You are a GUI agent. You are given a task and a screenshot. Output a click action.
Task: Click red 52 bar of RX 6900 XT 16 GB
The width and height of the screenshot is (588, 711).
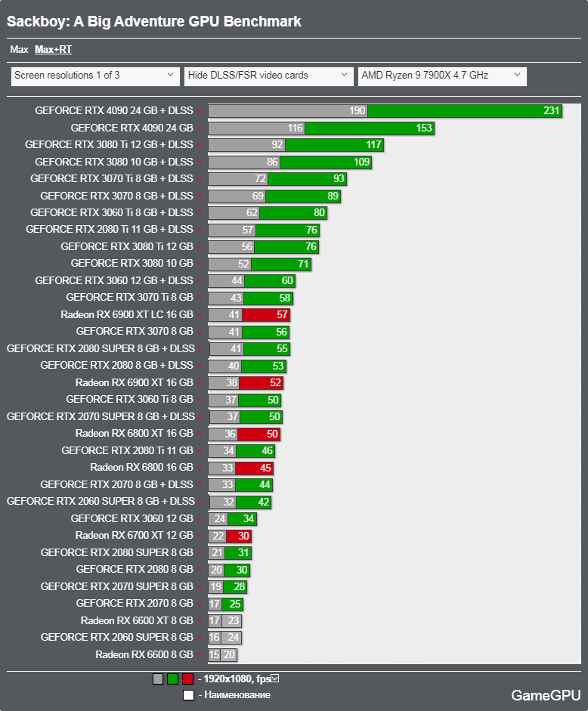[262, 383]
